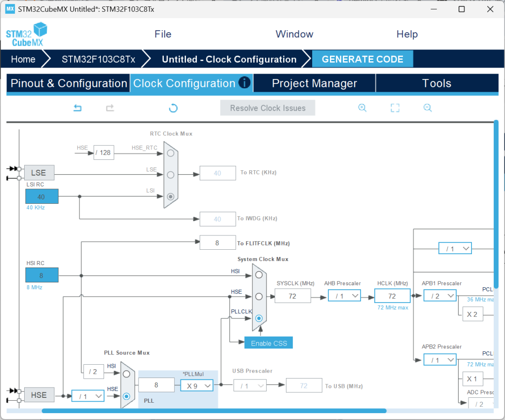Click the redo arrow icon in toolbar
The height and width of the screenshot is (420, 505).
[x=110, y=108]
